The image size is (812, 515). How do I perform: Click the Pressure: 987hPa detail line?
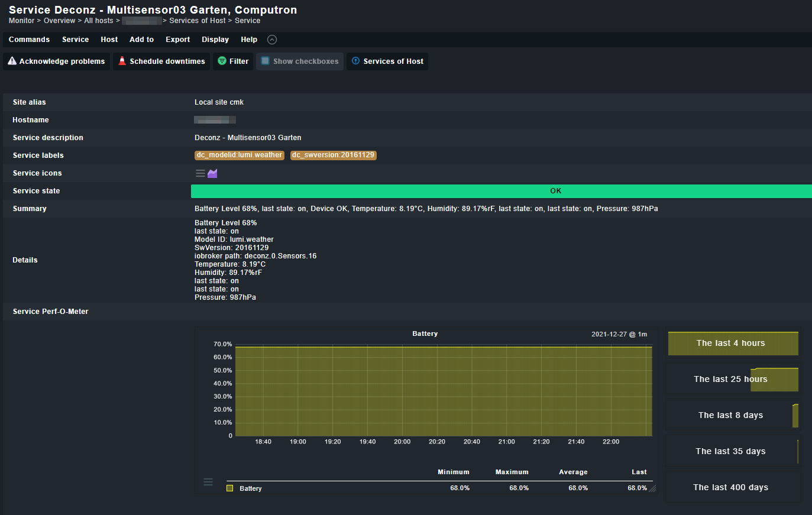pos(225,297)
